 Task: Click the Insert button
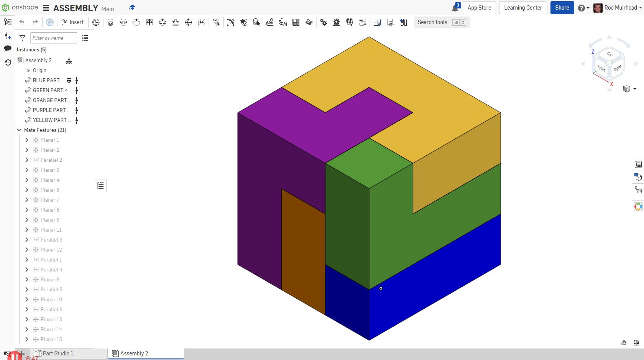click(x=72, y=22)
